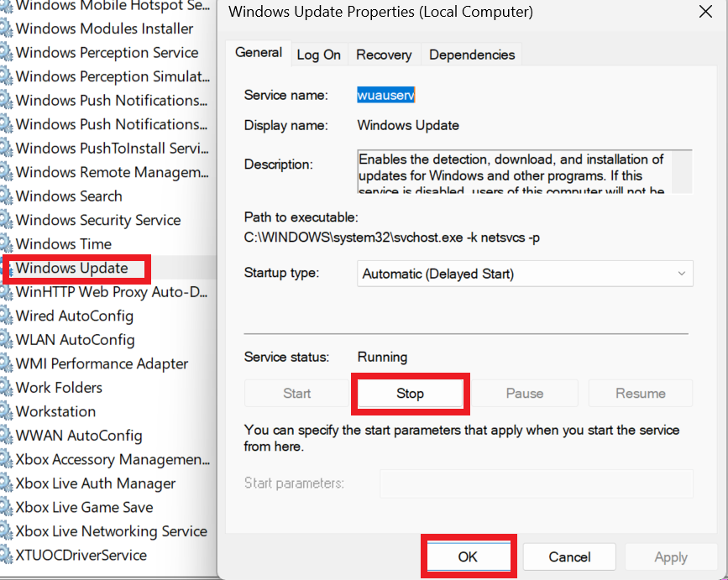Click the greyed-out Resume service button
728x580 pixels.
tap(640, 394)
